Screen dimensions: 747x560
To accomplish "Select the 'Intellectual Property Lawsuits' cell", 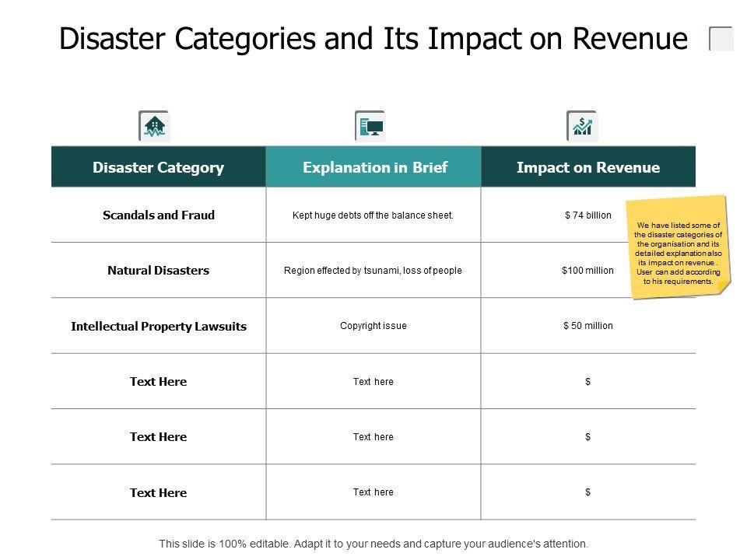I will tap(159, 326).
